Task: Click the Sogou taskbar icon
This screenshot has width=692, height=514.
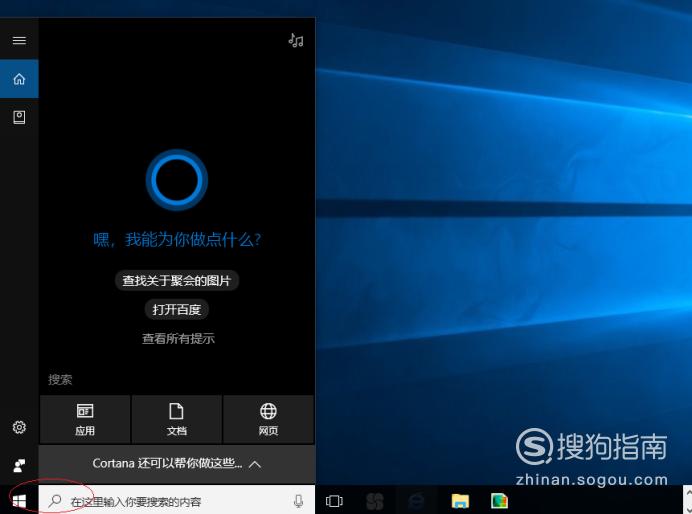Action: 375,501
